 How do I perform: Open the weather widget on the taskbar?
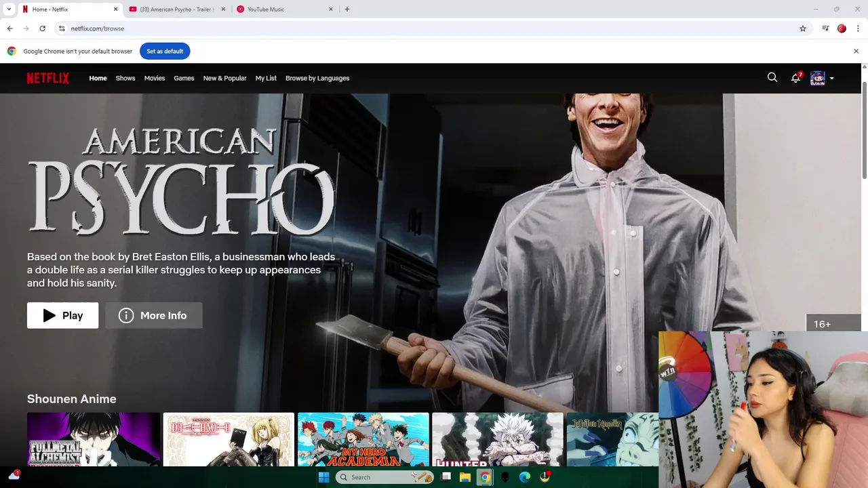(x=14, y=476)
